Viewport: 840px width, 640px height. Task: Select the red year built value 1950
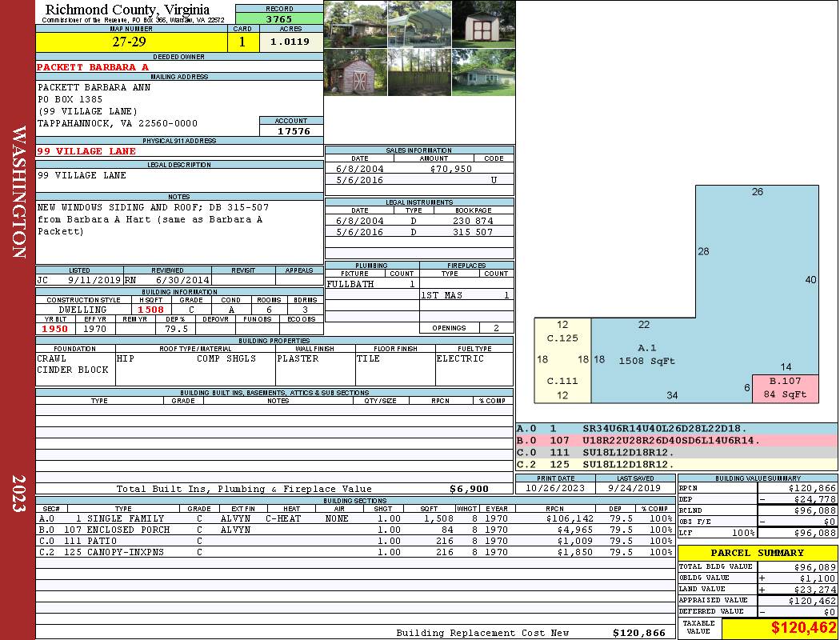pos(55,329)
